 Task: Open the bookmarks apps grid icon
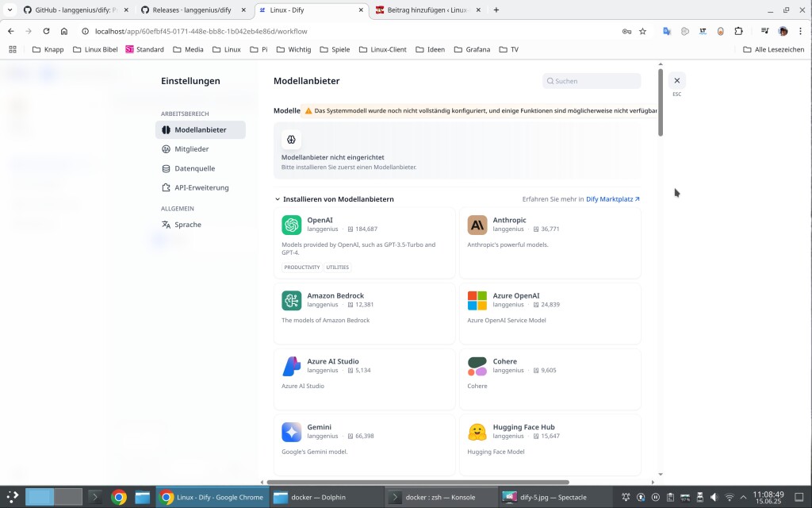(x=13, y=49)
